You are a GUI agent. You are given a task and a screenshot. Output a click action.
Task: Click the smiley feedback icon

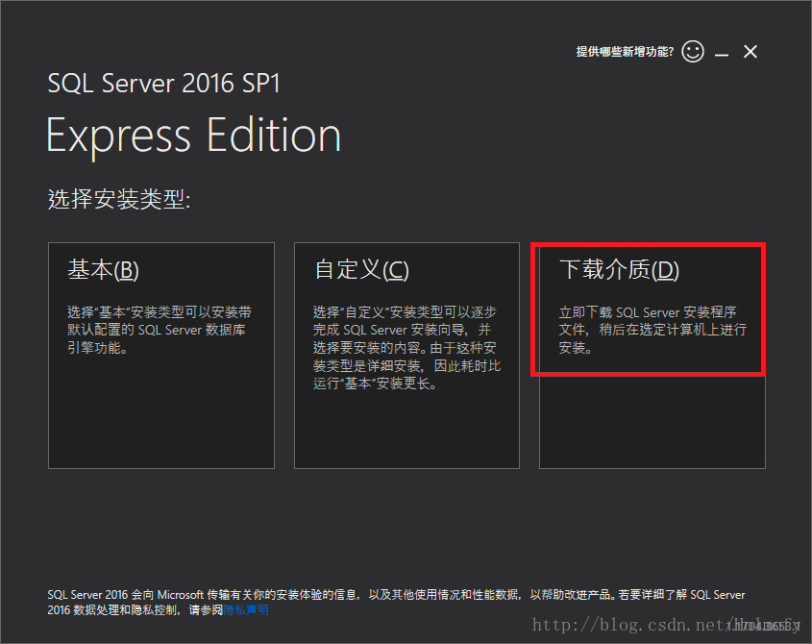pos(693,51)
